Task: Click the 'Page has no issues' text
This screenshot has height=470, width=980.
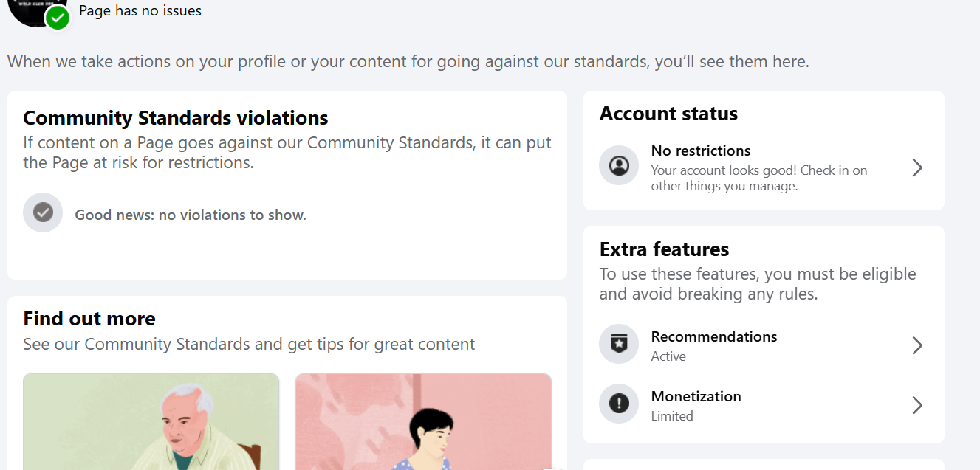Action: [x=140, y=10]
